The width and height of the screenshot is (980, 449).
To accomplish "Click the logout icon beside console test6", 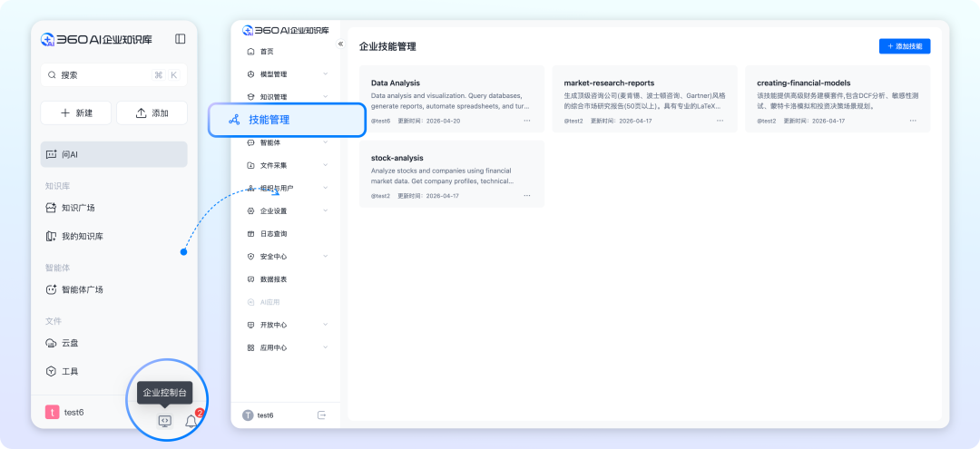I will (x=322, y=415).
